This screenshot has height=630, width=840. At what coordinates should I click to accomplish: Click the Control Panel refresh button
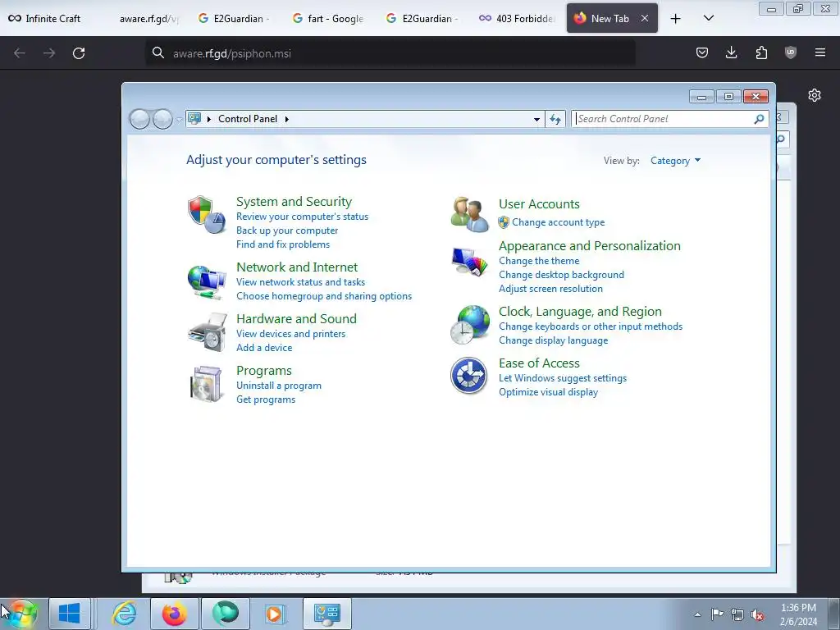(x=555, y=119)
